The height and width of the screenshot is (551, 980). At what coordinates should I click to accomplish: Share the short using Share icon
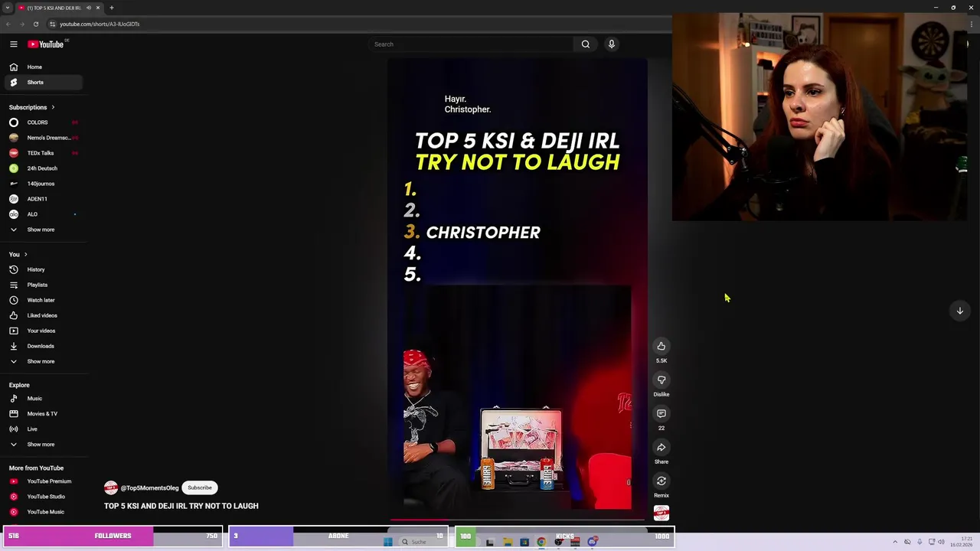(x=661, y=447)
